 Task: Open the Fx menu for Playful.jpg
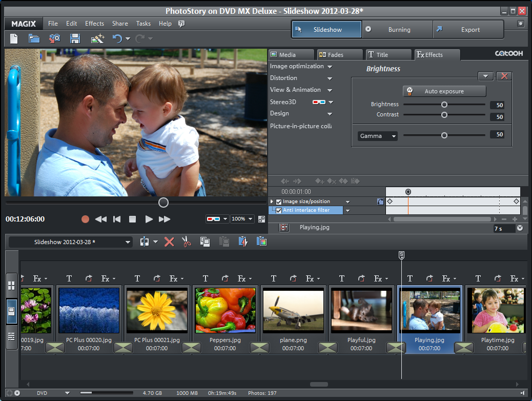pos(381,279)
